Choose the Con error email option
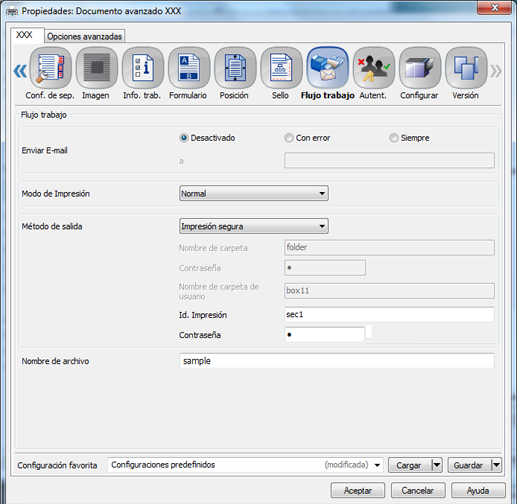This screenshot has height=504, width=517. click(x=289, y=138)
